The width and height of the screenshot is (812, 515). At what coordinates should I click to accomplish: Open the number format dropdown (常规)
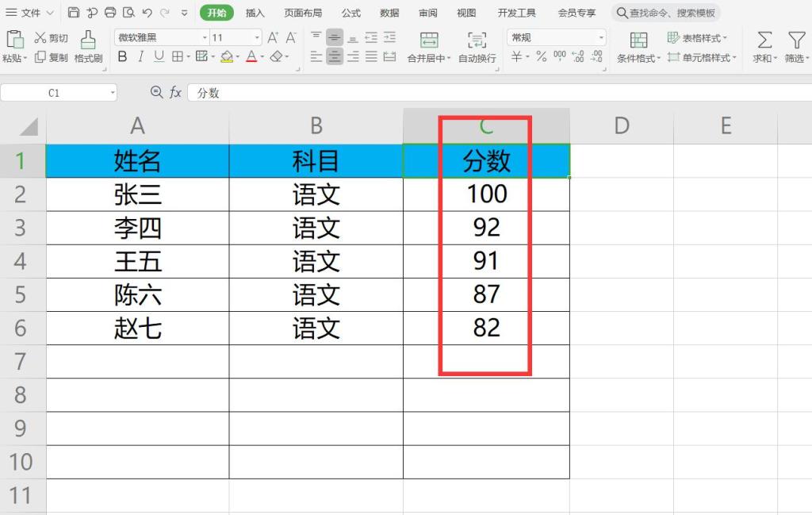click(600, 38)
